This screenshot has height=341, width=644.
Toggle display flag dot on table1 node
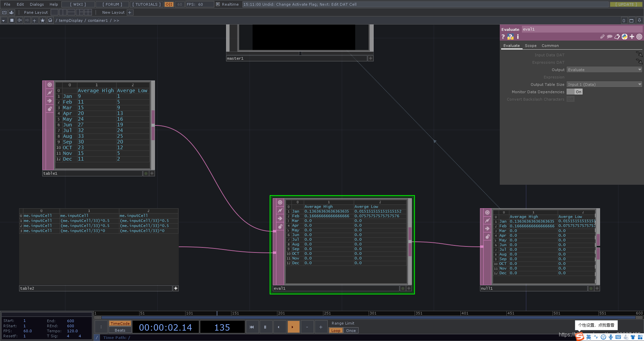pos(146,173)
